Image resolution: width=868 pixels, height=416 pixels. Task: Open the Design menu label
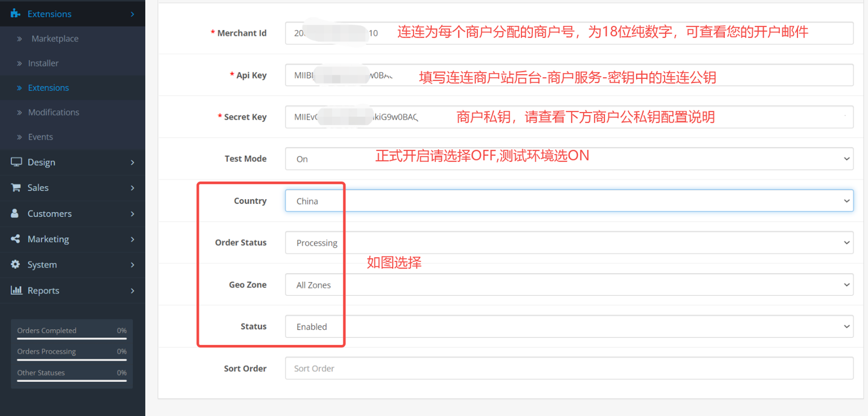click(x=41, y=162)
